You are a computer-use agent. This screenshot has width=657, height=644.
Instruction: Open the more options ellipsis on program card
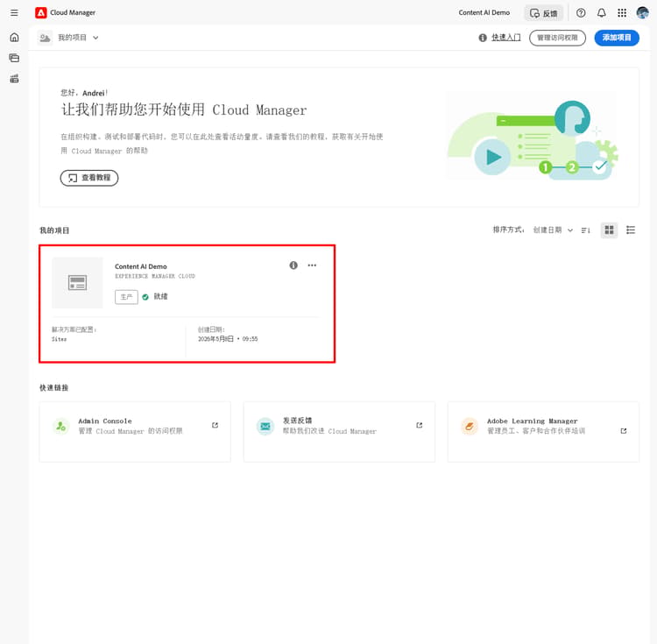(312, 265)
